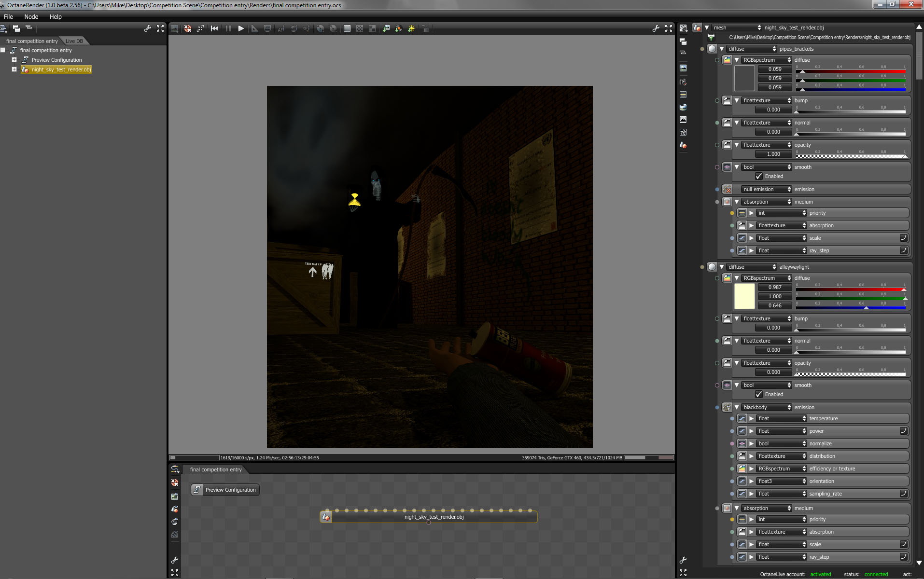Click the first icon in the outliner toolbar
924x579 pixels.
point(4,29)
